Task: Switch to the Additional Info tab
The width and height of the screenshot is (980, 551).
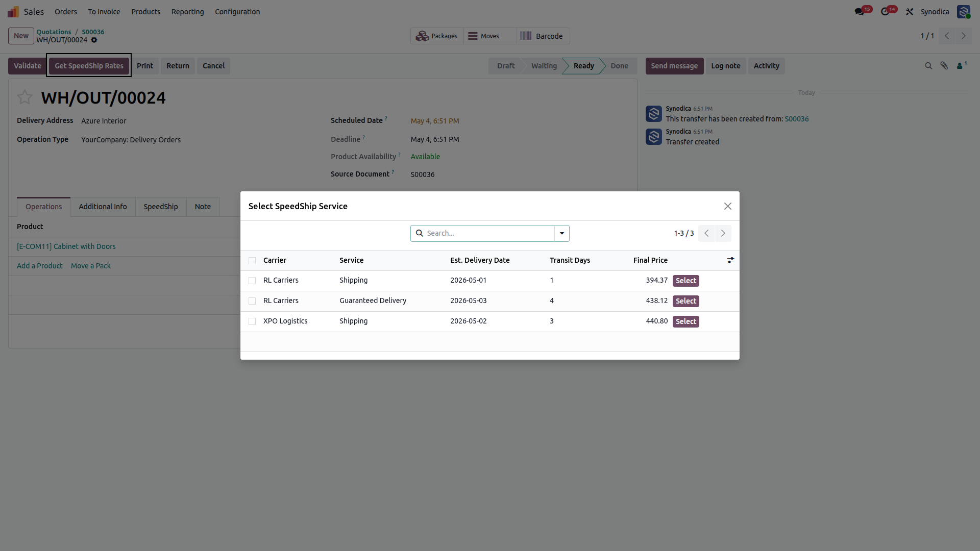Action: (103, 207)
